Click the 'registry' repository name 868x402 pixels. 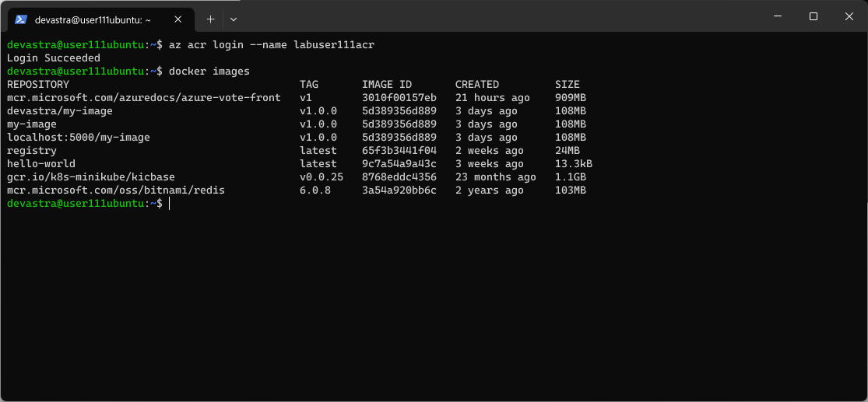click(32, 151)
